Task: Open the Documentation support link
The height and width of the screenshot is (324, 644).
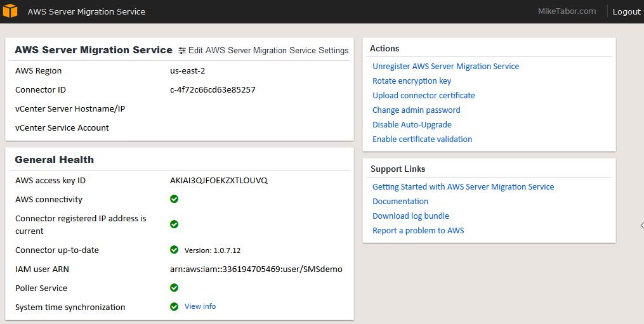Action: [400, 201]
